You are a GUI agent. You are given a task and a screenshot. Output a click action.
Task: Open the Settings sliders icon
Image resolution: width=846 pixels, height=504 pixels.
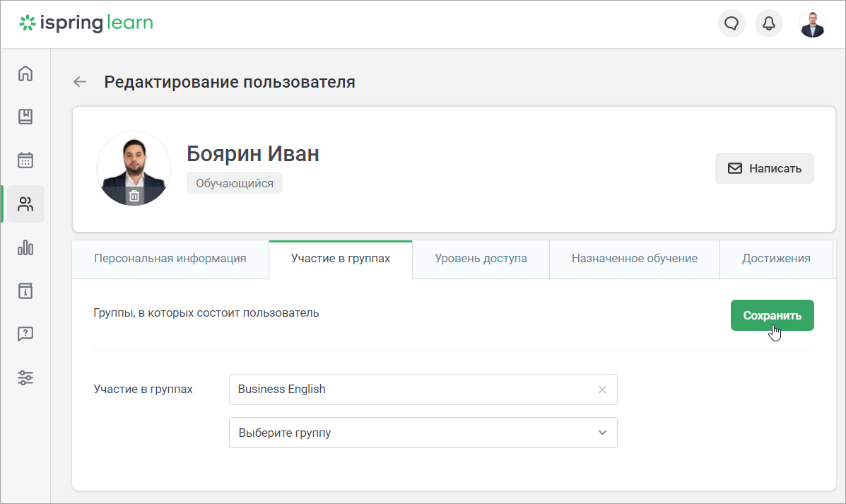(x=25, y=377)
